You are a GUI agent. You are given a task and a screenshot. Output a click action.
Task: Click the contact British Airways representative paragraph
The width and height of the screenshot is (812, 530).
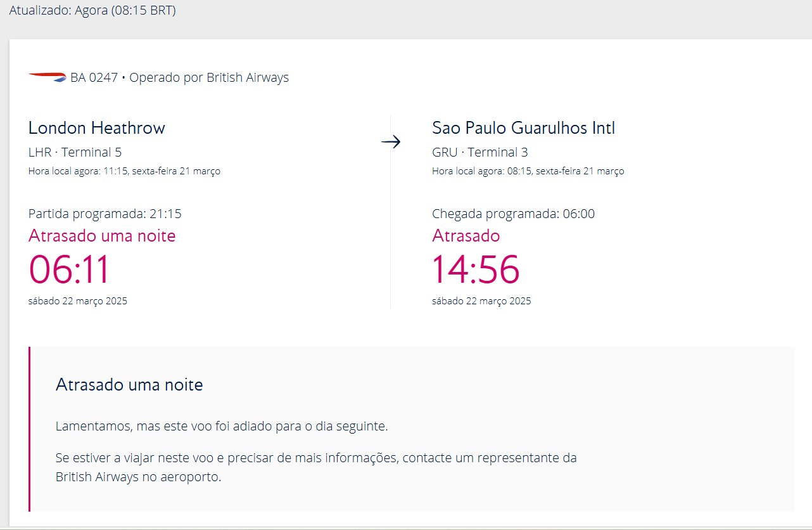[x=316, y=467]
